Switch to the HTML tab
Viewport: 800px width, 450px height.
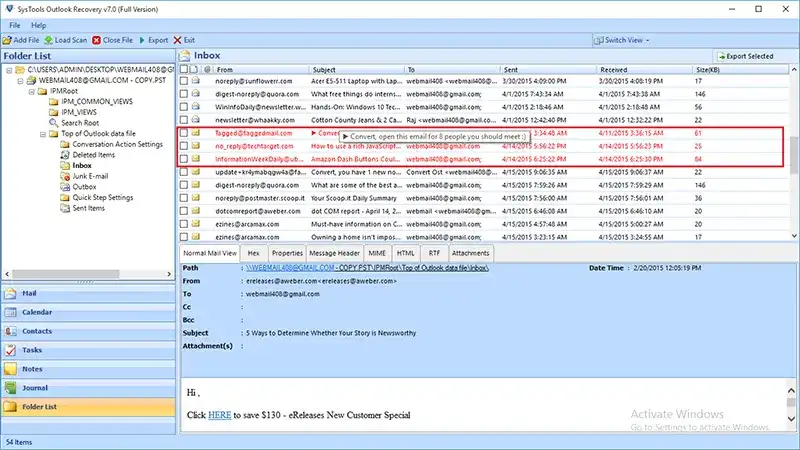(406, 253)
